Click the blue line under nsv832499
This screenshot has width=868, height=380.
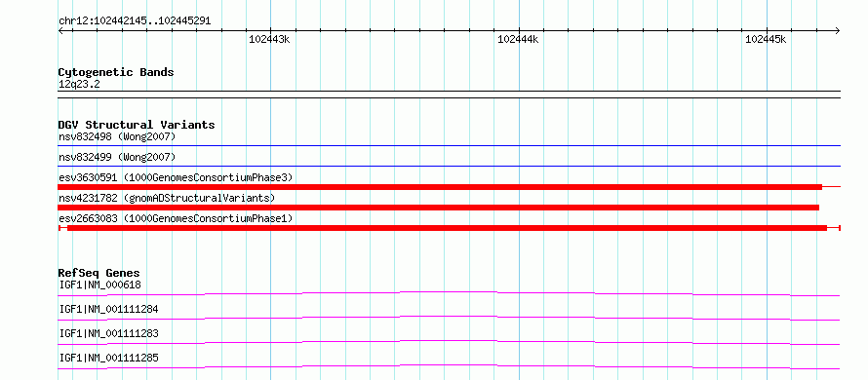tap(449, 166)
